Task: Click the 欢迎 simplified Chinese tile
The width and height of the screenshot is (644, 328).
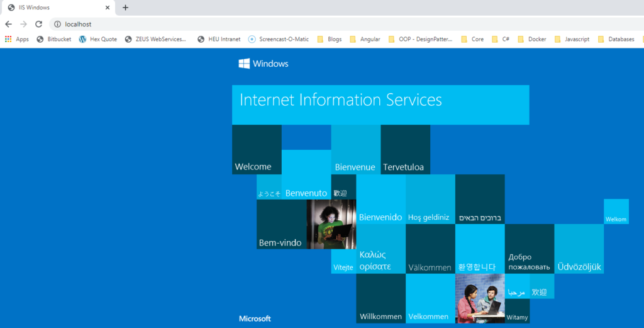Action: (x=541, y=286)
